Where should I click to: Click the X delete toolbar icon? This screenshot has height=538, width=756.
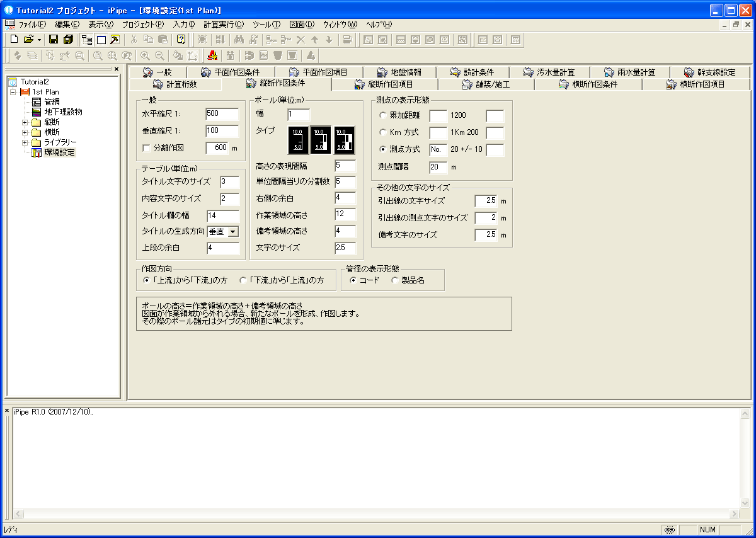pos(301,39)
